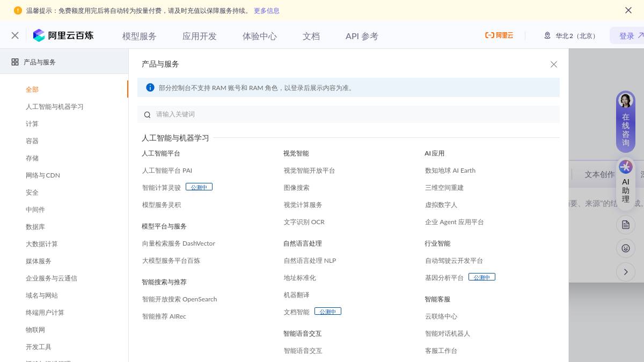Select 文字识别 OCR service
Screen dimensions: 644x362
click(x=304, y=222)
